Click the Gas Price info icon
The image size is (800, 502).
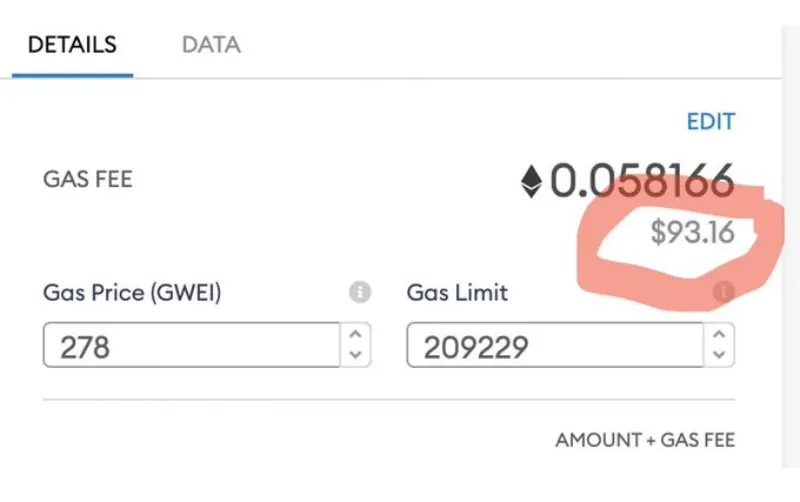click(360, 293)
